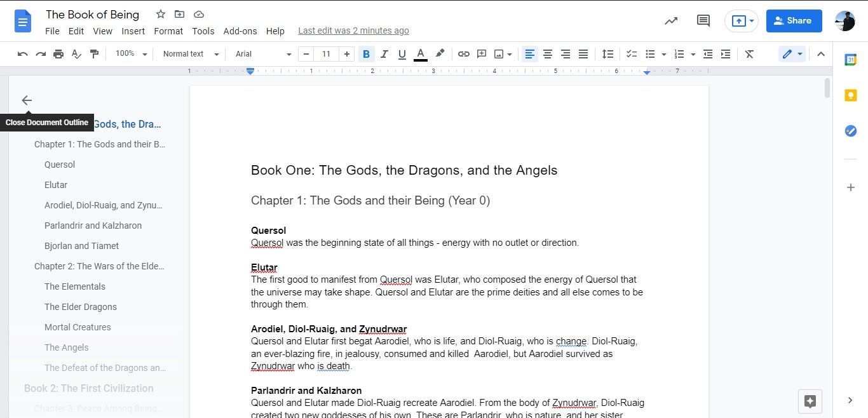868x418 pixels.
Task: Open the zoom level dropdown
Action: (130, 54)
